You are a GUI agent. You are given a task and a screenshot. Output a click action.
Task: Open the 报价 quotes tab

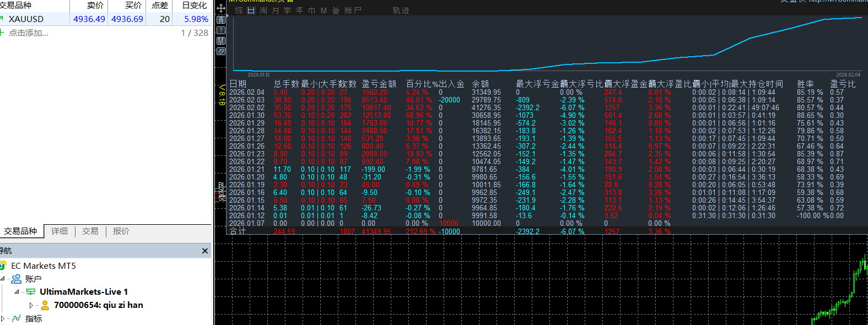point(121,231)
